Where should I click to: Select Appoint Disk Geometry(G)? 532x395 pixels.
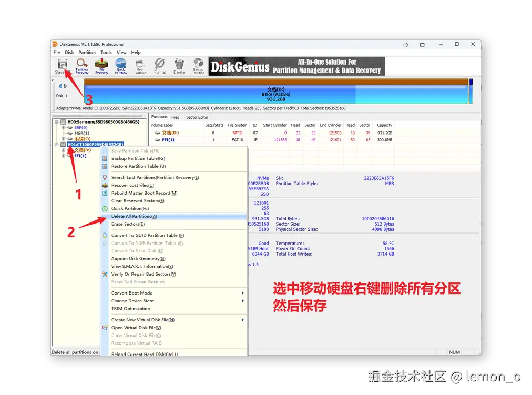point(173,259)
